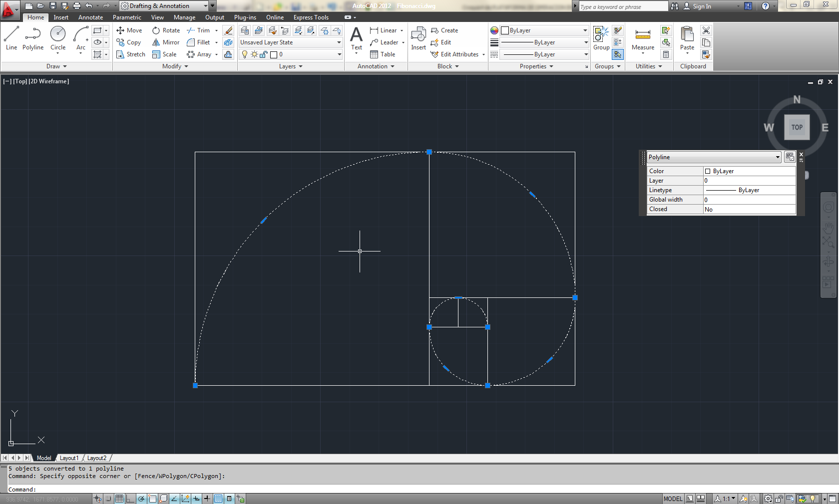Click the Stretch tool
The height and width of the screenshot is (504, 839).
coord(131,54)
